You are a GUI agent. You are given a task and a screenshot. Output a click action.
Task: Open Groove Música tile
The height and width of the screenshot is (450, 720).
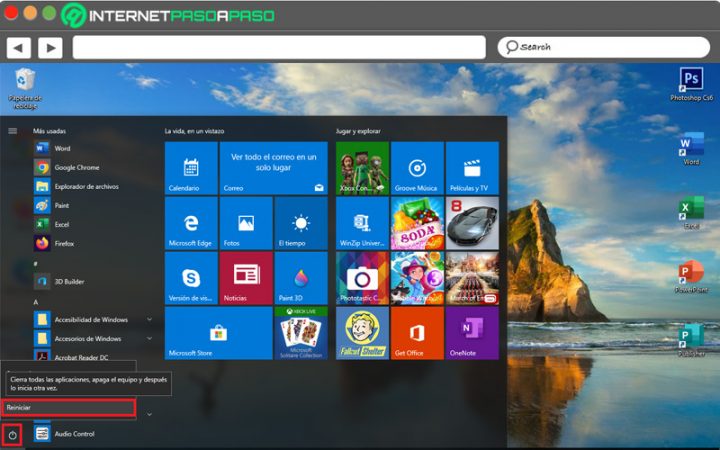click(417, 167)
